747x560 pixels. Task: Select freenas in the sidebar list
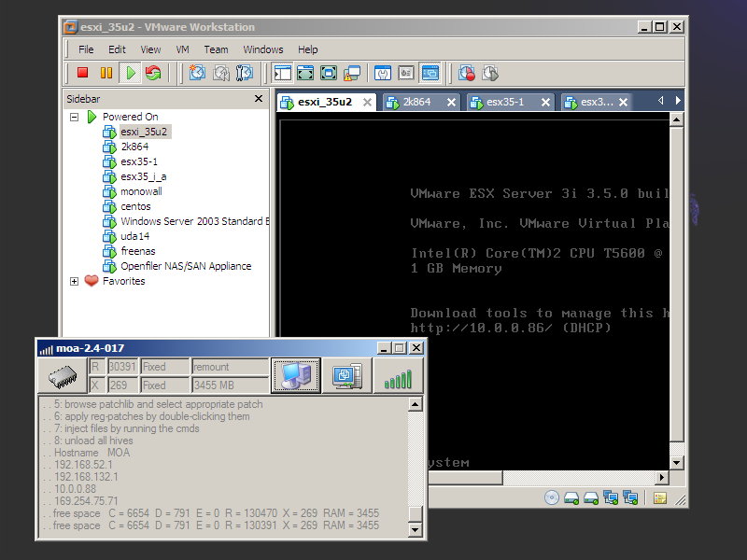136,251
